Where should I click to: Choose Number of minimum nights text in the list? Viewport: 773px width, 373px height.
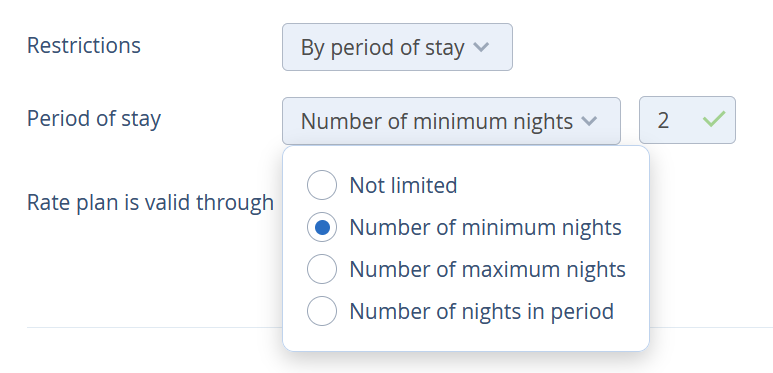[x=486, y=228]
